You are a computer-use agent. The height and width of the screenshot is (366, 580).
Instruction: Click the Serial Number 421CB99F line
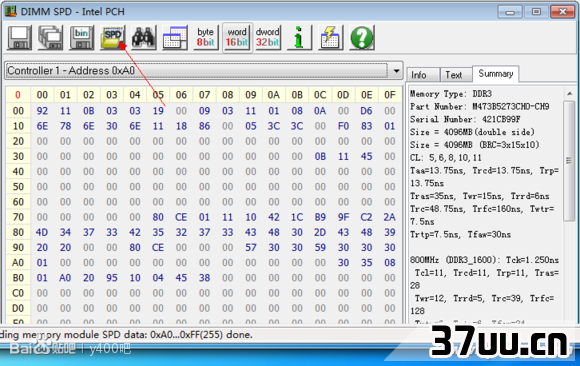[x=465, y=120]
